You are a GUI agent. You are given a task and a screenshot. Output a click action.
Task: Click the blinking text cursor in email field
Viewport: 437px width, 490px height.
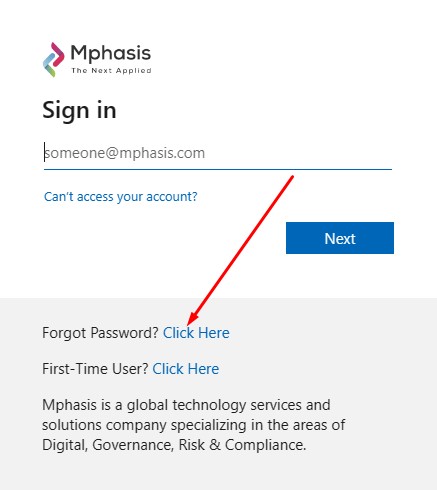[44, 152]
